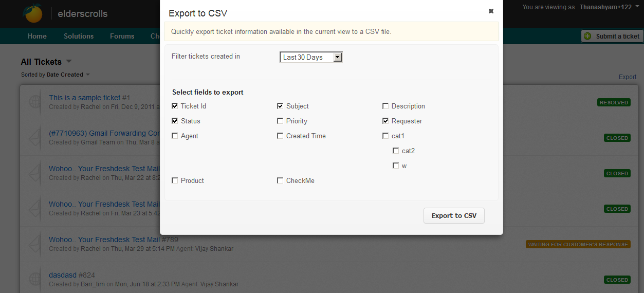The image size is (644, 293).
Task: Toggle the Ticket Id checkbox
Action: (x=175, y=106)
